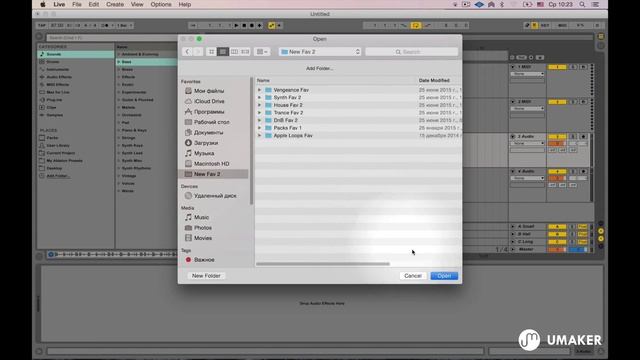The image size is (640, 360).
Task: Select Удаленный диск under Devices
Action: pos(215,196)
